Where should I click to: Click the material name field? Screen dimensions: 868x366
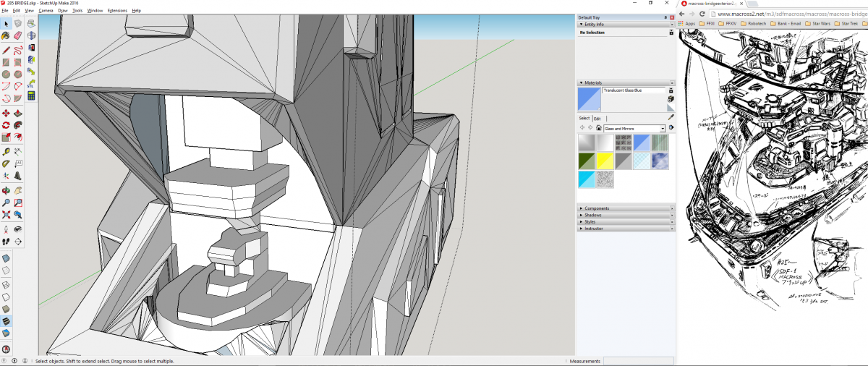(x=633, y=90)
